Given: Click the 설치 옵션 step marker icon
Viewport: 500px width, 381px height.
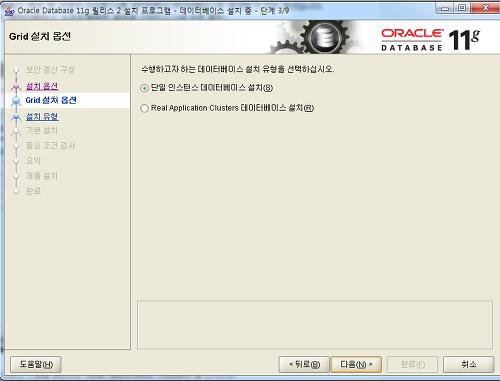Looking at the screenshot, I should (x=16, y=87).
